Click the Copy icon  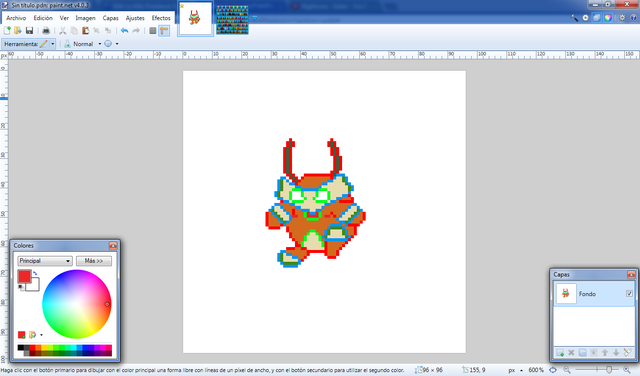tap(74, 31)
